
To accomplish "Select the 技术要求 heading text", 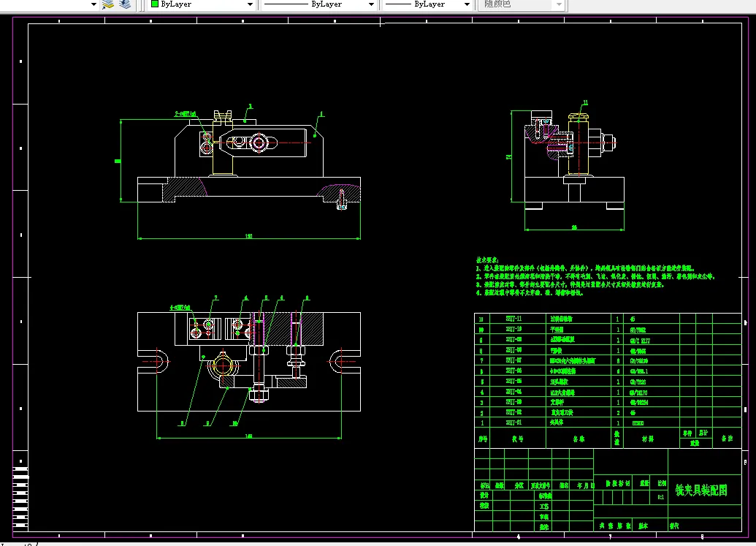I will 487,260.
